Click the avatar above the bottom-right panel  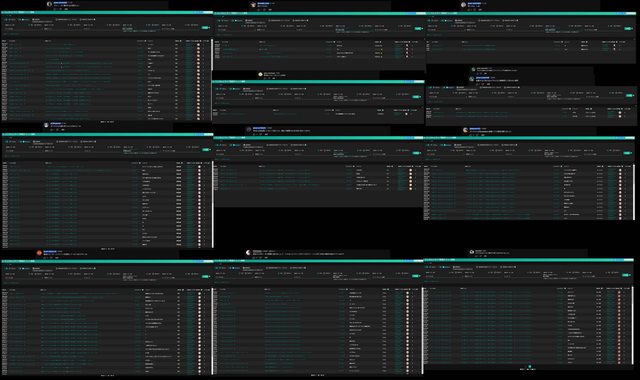472,252
